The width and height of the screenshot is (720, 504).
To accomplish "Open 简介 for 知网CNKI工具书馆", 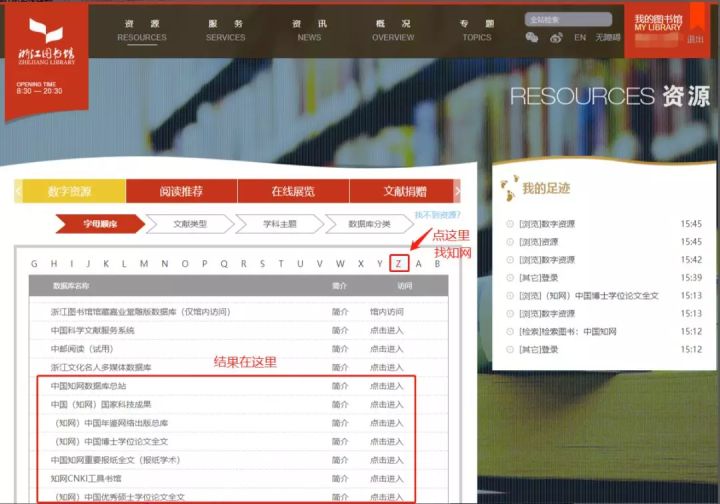I will [x=340, y=478].
